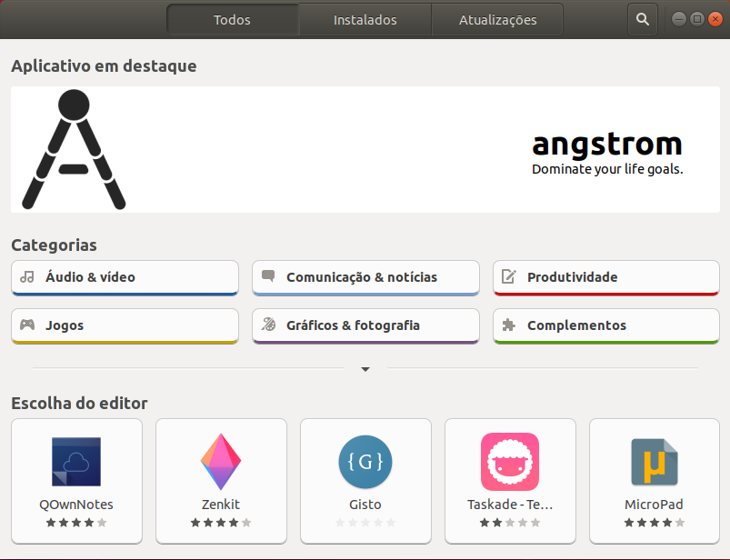Viewport: 730px width, 560px height.
Task: Click the palette icon for Gráficos & fotografia
Action: pyautogui.click(x=268, y=325)
